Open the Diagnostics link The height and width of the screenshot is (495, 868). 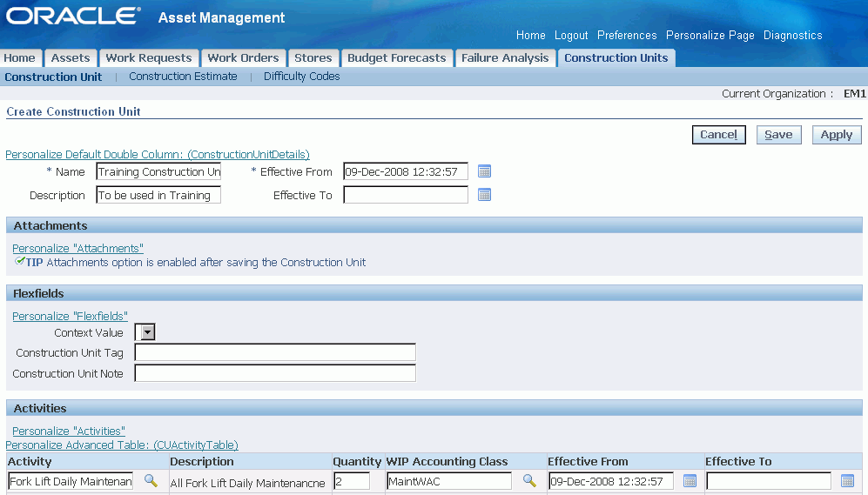793,36
